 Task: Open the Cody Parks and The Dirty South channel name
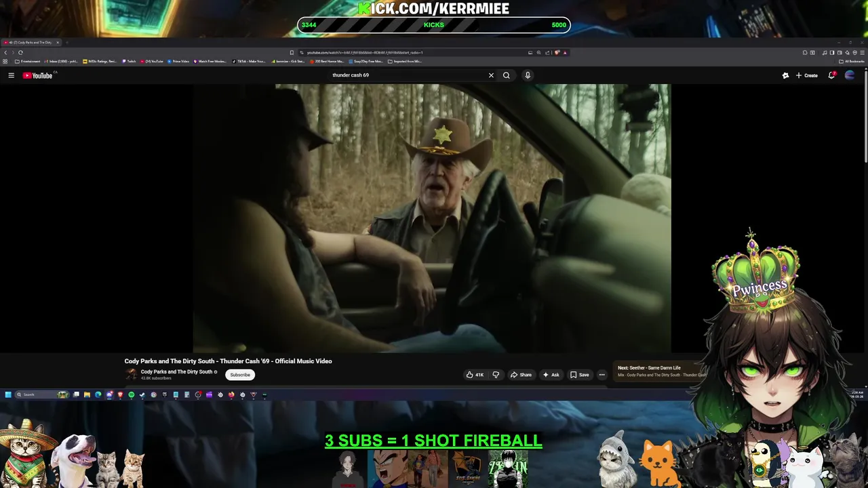click(x=176, y=371)
